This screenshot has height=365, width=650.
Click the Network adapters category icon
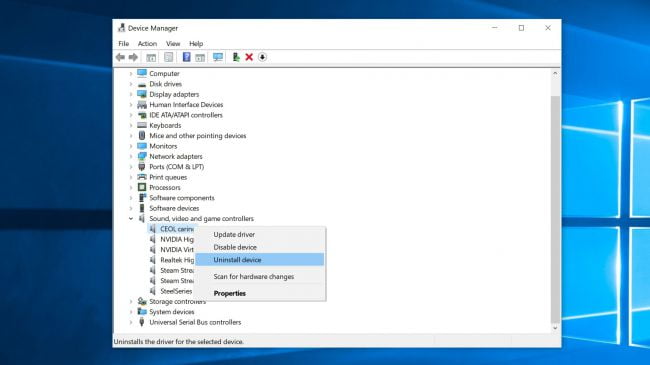click(142, 156)
